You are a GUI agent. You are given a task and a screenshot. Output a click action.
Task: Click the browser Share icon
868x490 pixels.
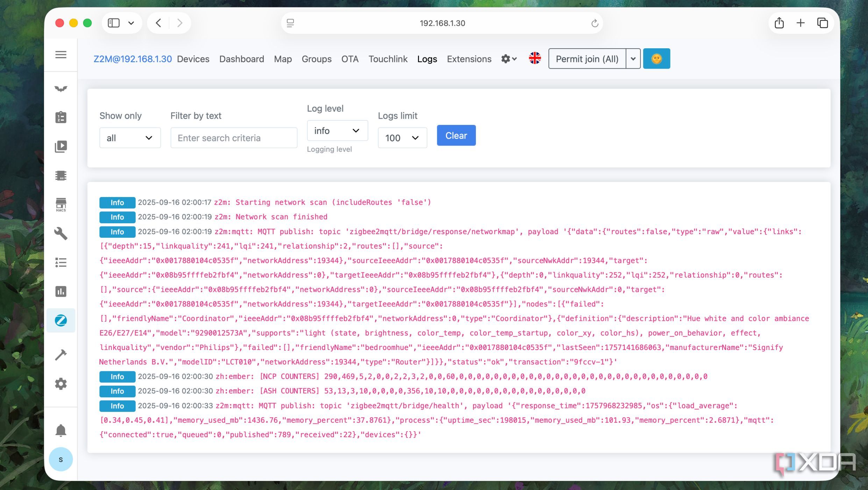point(779,23)
